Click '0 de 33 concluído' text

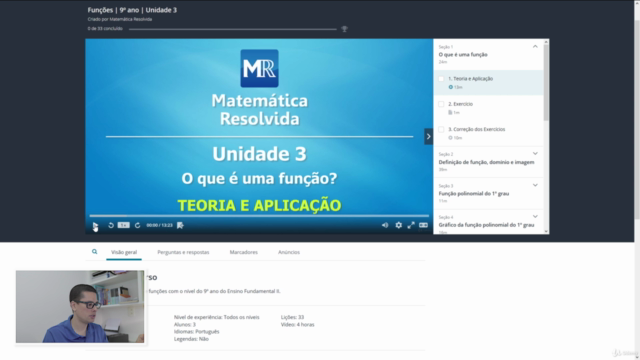(x=105, y=29)
